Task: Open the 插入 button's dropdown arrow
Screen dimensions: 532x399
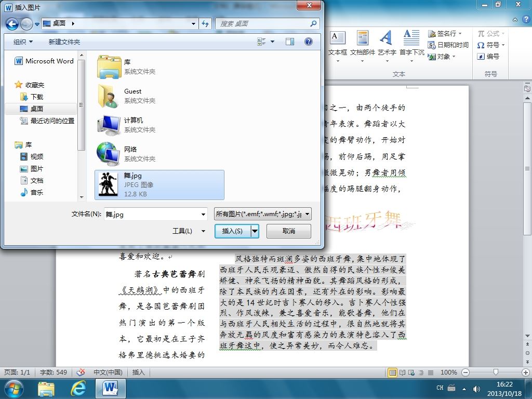Action: click(x=255, y=231)
